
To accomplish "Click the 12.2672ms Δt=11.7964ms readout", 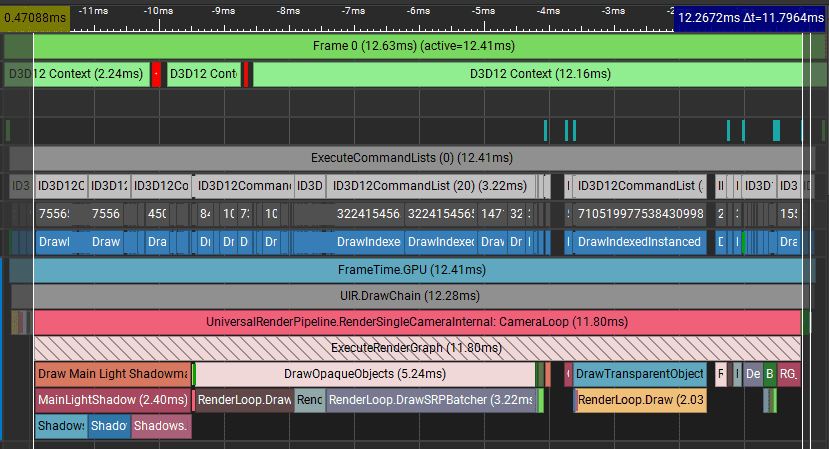I will pos(751,18).
